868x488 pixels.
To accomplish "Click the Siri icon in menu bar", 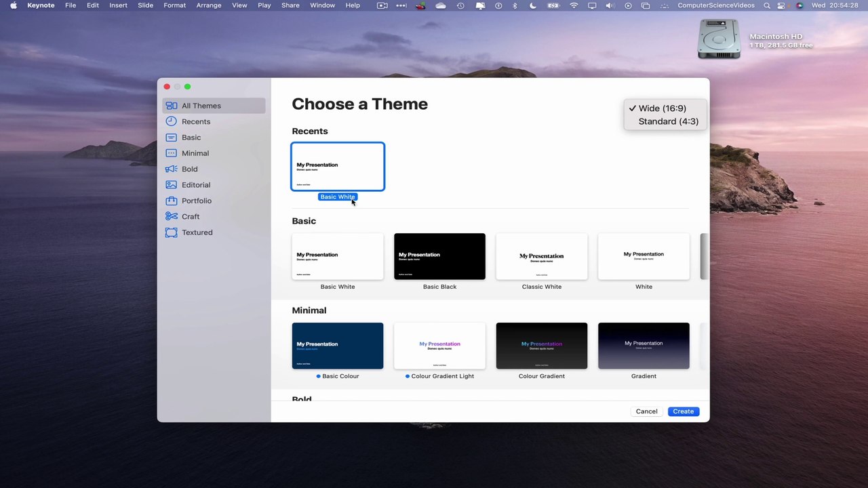I will [800, 5].
